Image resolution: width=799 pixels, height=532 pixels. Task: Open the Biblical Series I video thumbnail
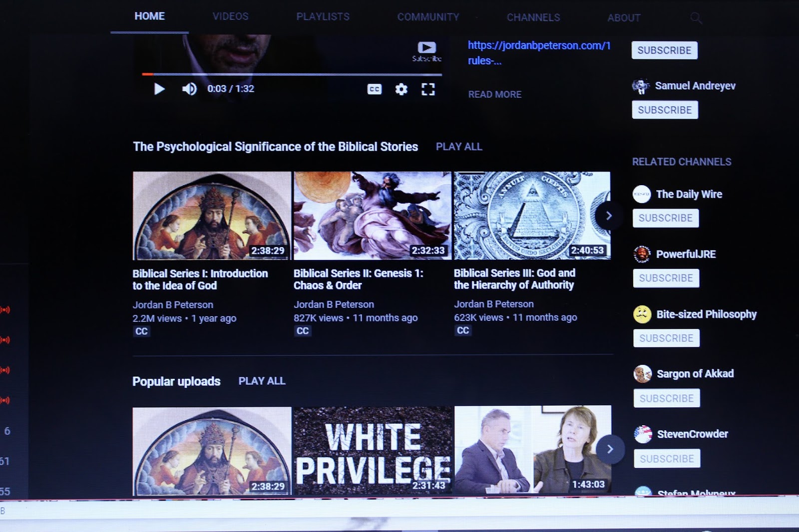click(x=212, y=216)
